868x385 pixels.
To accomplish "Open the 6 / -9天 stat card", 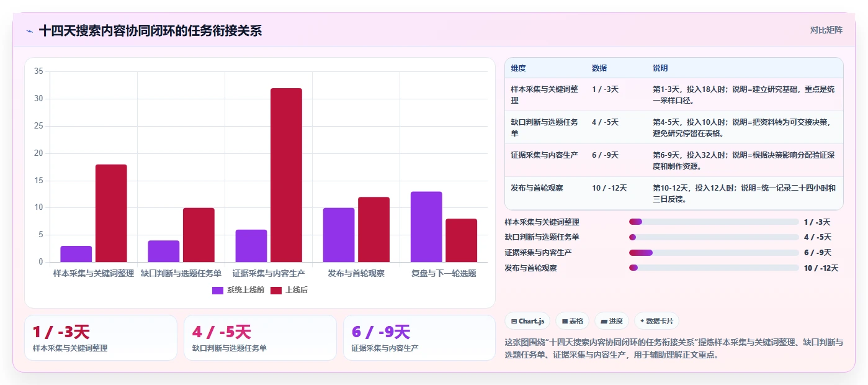I will coord(419,338).
